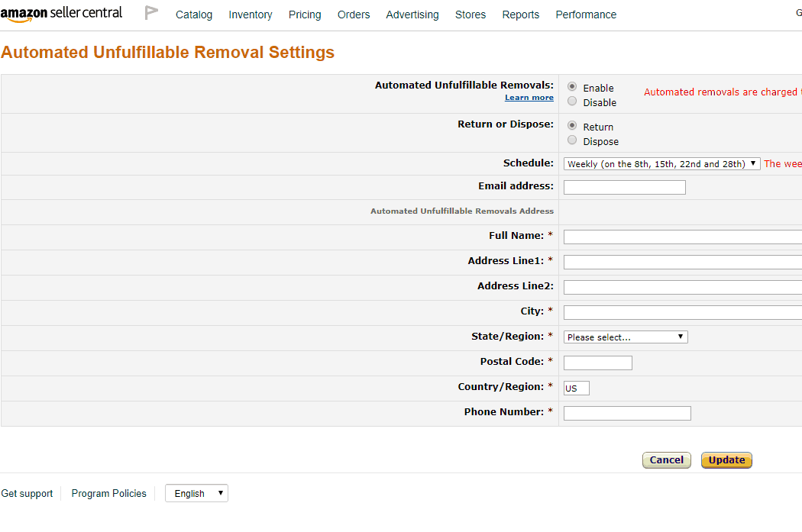
Task: Select the Disable radio button
Action: [572, 102]
